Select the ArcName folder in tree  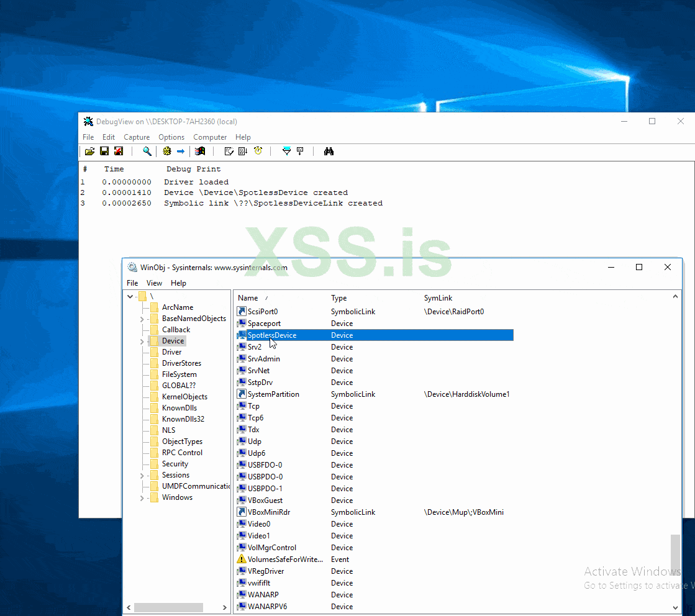177,307
